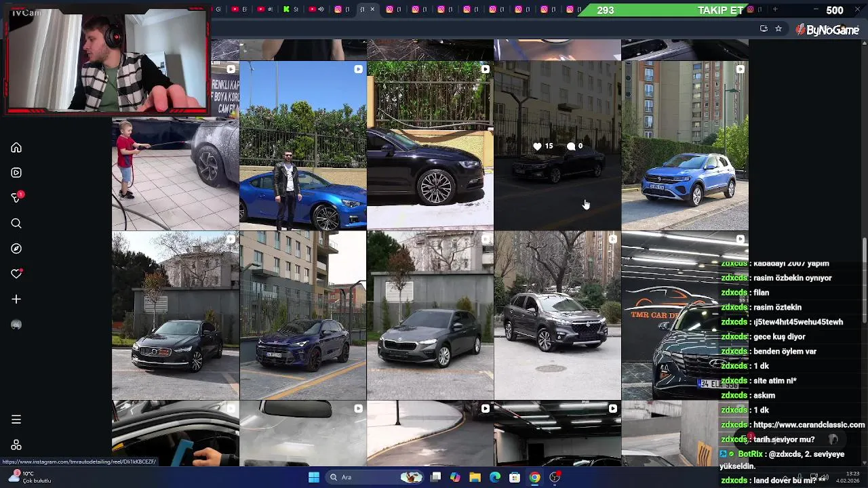Viewport: 868px width, 488px height.
Task: Click the carandclassic.com link in chat
Action: click(x=809, y=424)
